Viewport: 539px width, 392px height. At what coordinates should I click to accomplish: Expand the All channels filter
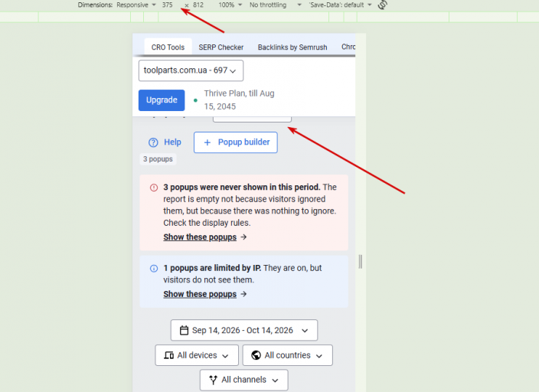(x=244, y=380)
